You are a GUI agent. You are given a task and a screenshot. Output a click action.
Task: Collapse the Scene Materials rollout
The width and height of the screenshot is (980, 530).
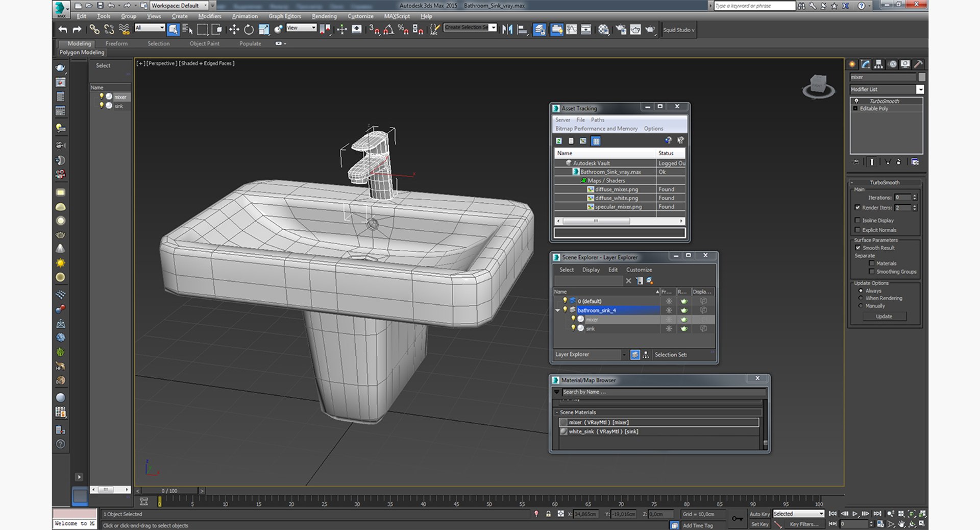coord(557,412)
